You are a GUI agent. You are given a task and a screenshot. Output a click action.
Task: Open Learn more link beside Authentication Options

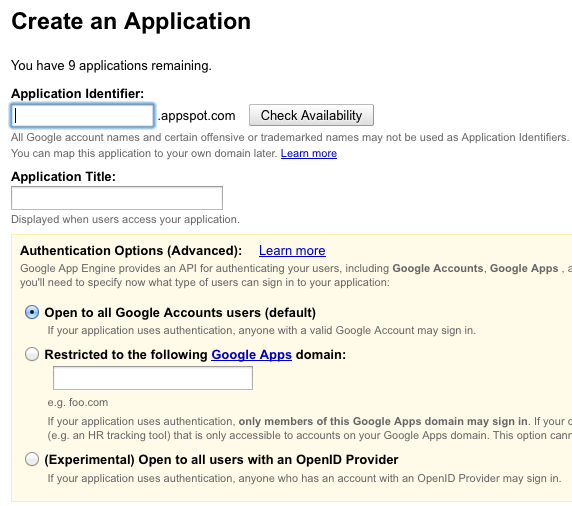(x=292, y=251)
